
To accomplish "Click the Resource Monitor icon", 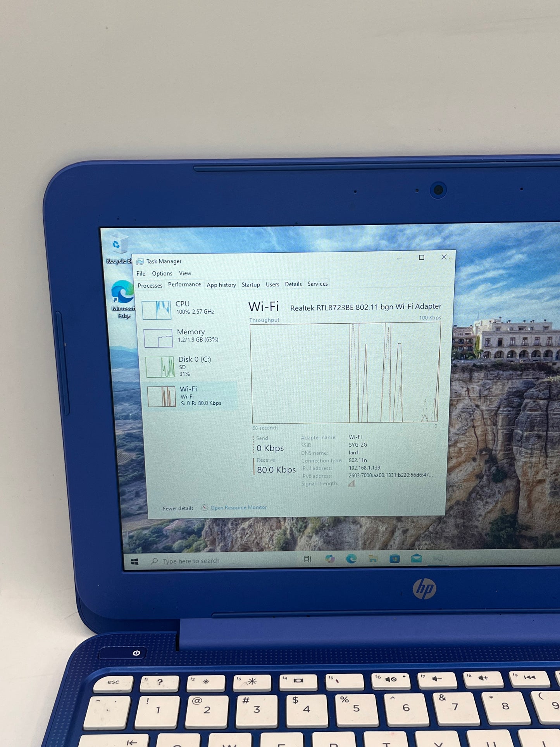I will 205,507.
